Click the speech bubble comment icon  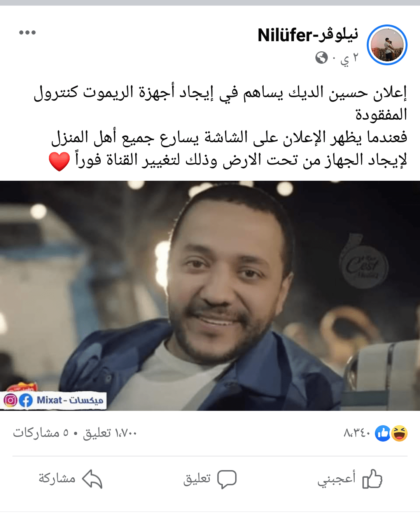(x=227, y=479)
